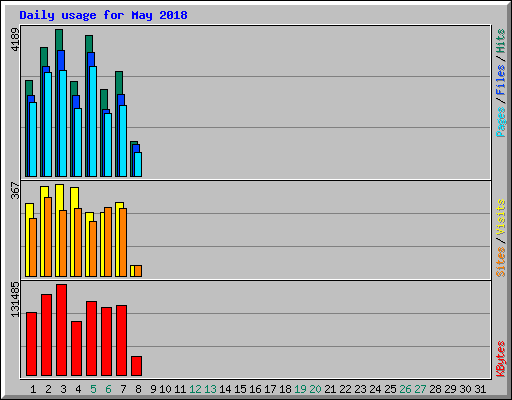Click the day 10 axis label
This screenshot has width=512, height=400.
coord(165,389)
